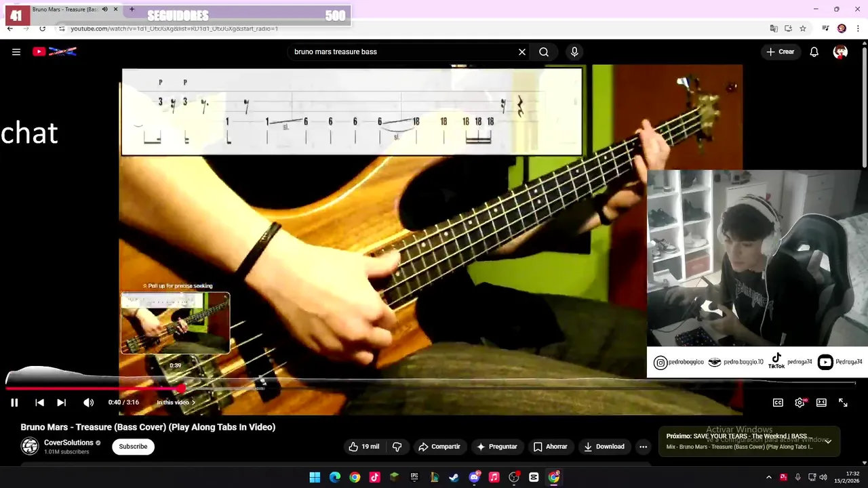Reload the page in Chrome
868x488 pixels.
point(42,28)
